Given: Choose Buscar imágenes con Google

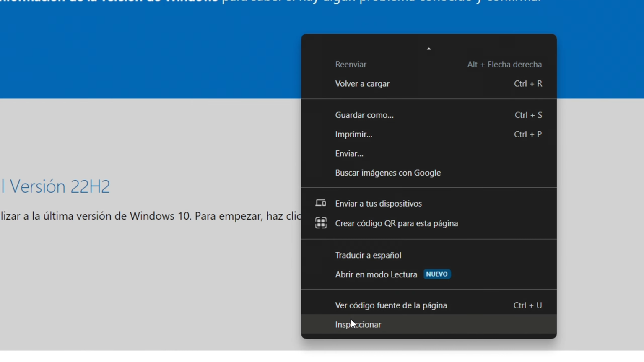Looking at the screenshot, I should click(387, 173).
